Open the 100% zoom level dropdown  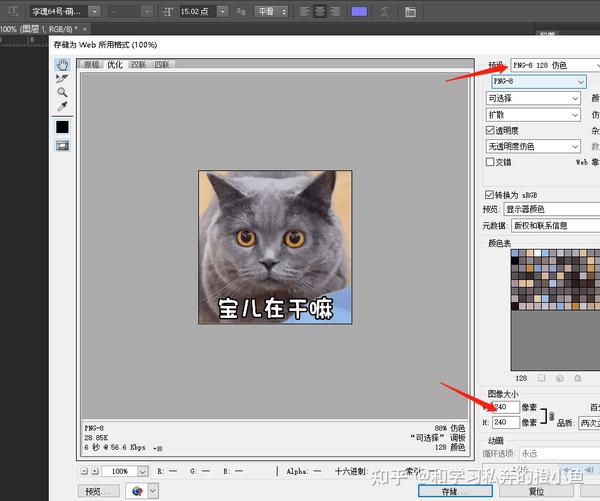143,472
